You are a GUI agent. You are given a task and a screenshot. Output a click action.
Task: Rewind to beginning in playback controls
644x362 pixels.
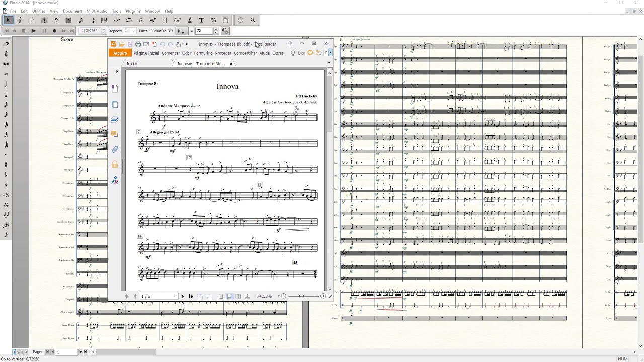6,31
